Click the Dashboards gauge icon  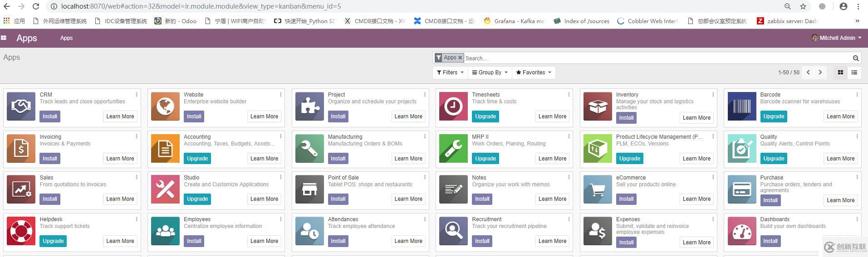tap(742, 231)
